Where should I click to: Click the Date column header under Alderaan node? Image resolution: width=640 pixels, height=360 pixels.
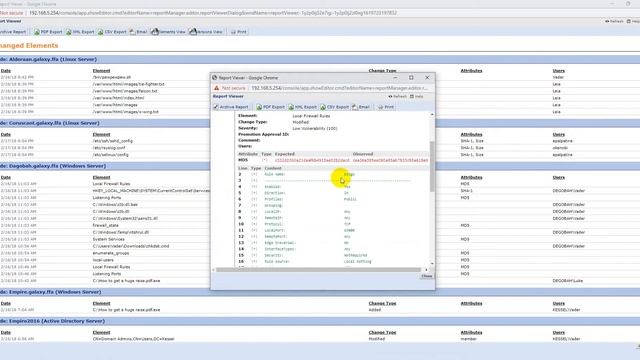point(6,71)
